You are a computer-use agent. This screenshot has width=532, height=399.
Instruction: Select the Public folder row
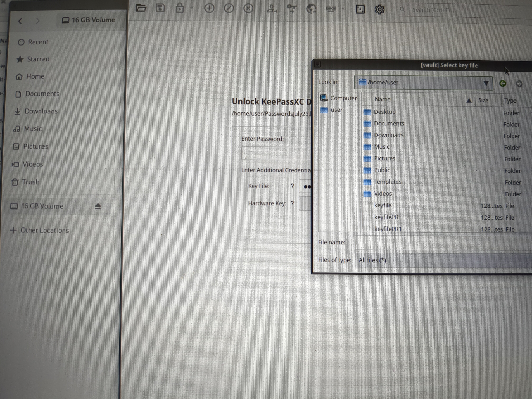447,170
